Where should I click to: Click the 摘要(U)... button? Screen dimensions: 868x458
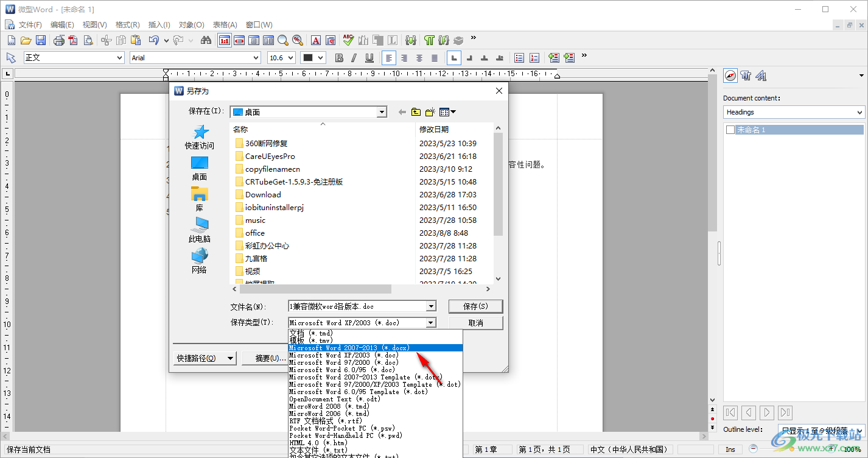pyautogui.click(x=265, y=358)
